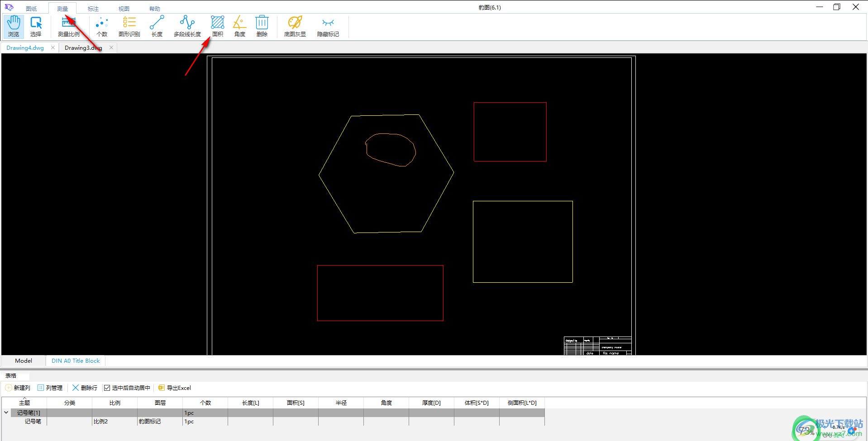Click the 半径 column header
The image size is (868, 441).
point(341,403)
